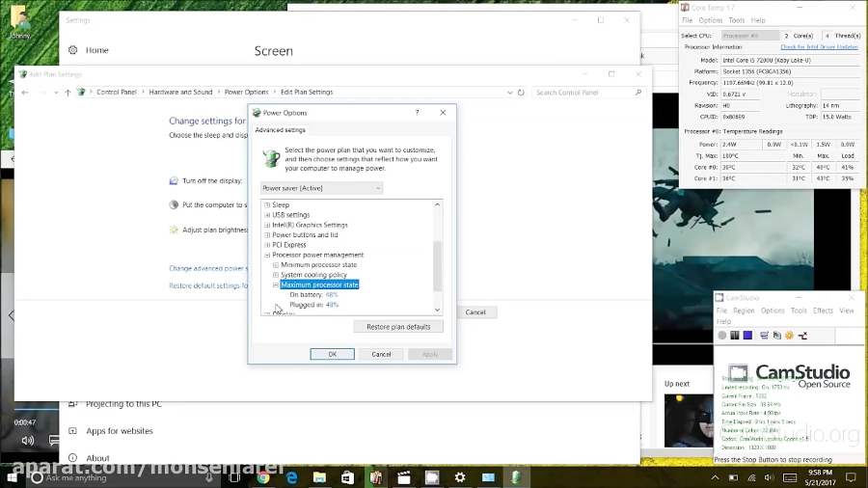Open Power saver [Active] plan dropdown
The image size is (868, 488).
pos(321,188)
